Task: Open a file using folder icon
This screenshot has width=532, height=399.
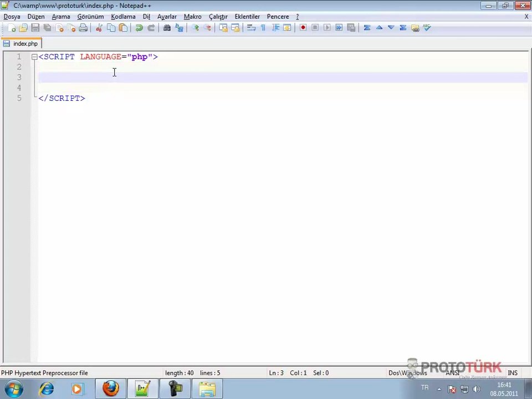Action: click(x=23, y=28)
